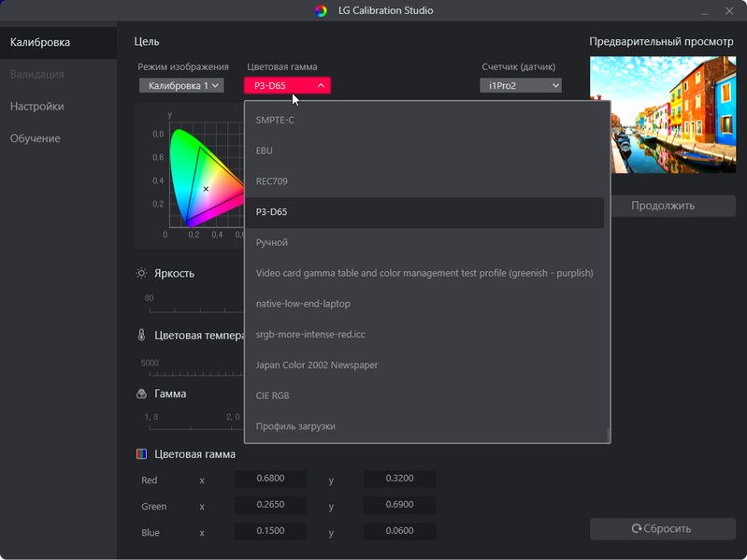
Task: Click the dropdown list scrollbar grip
Action: click(608, 434)
